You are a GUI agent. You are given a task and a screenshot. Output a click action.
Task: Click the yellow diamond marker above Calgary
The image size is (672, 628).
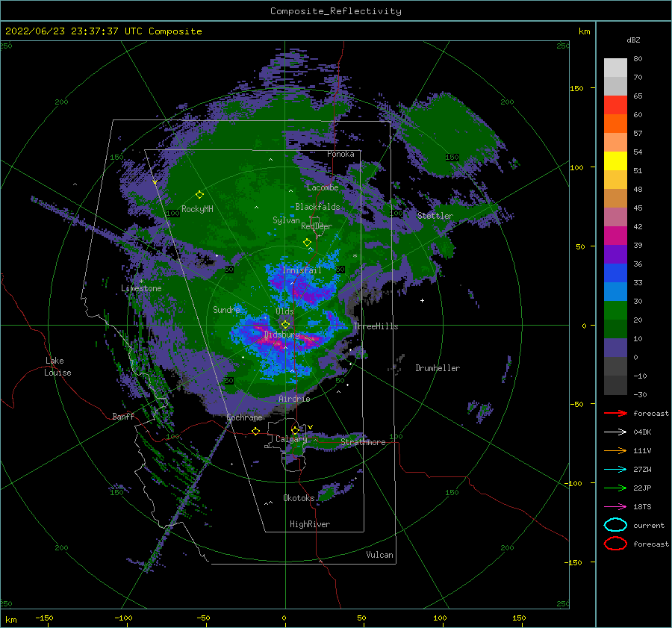point(295,430)
